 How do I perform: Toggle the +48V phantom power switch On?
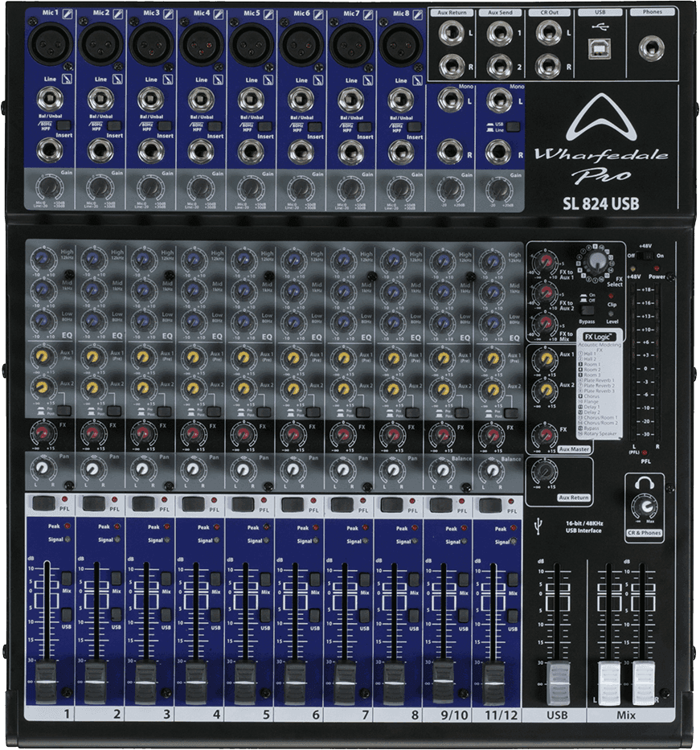(x=648, y=256)
